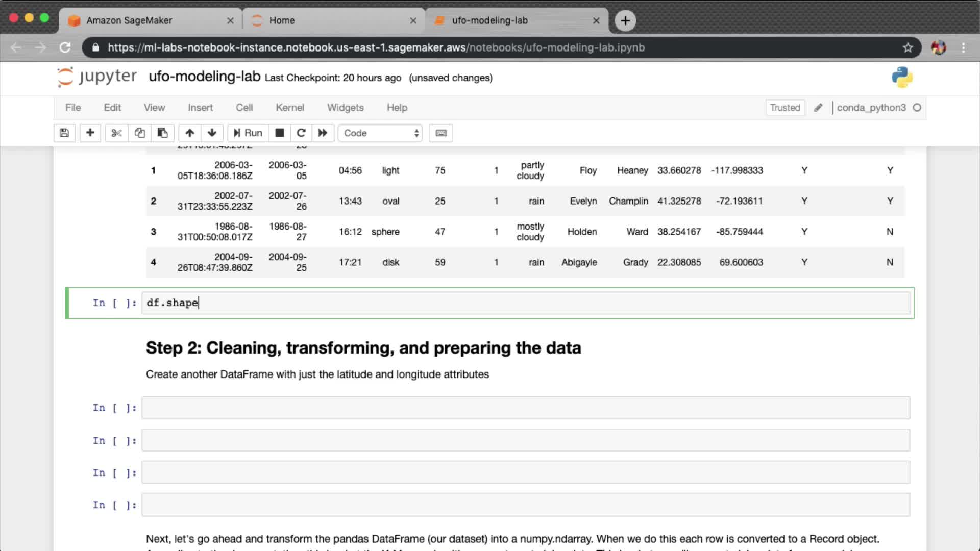The image size is (980, 551).
Task: Copy selected cells icon
Action: coord(139,133)
